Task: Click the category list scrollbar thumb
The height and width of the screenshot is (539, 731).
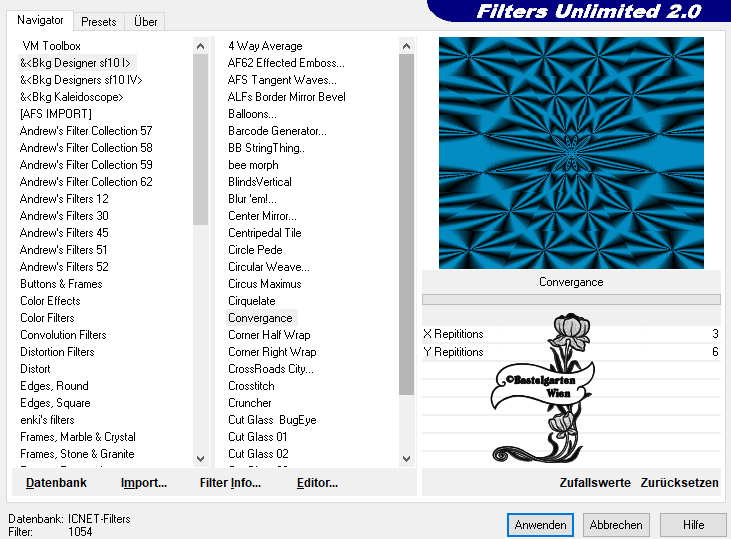Action: (200, 139)
